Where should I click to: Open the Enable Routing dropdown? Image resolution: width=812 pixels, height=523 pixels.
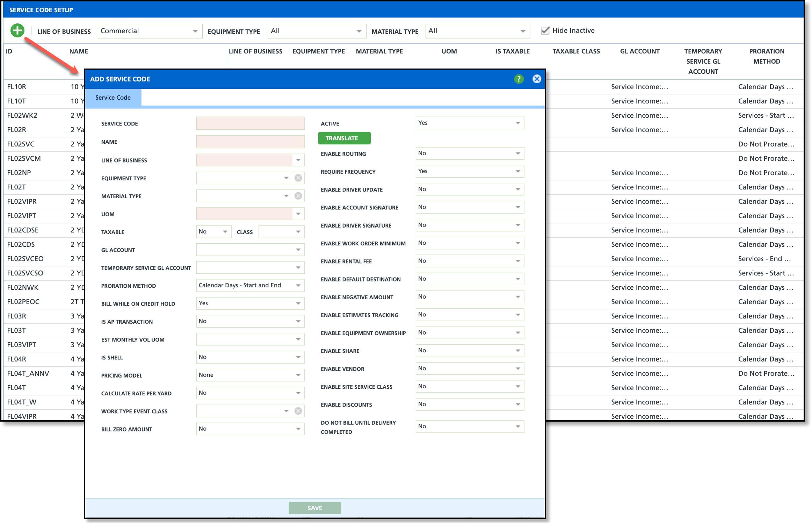point(469,153)
